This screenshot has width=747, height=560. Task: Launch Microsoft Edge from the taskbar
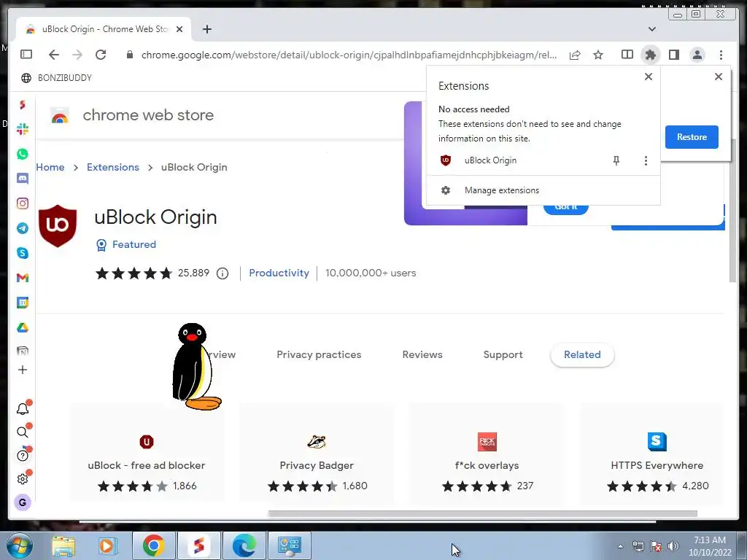coord(244,546)
